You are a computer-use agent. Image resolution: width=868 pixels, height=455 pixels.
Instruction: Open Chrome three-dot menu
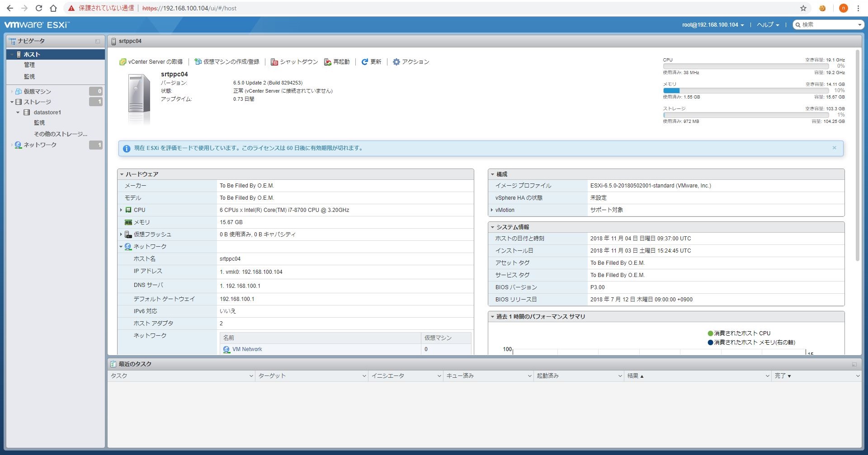pos(858,8)
